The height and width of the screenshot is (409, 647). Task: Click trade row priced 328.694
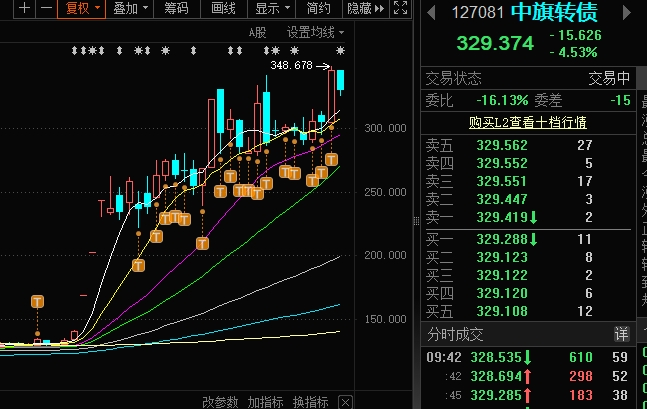pyautogui.click(x=528, y=376)
